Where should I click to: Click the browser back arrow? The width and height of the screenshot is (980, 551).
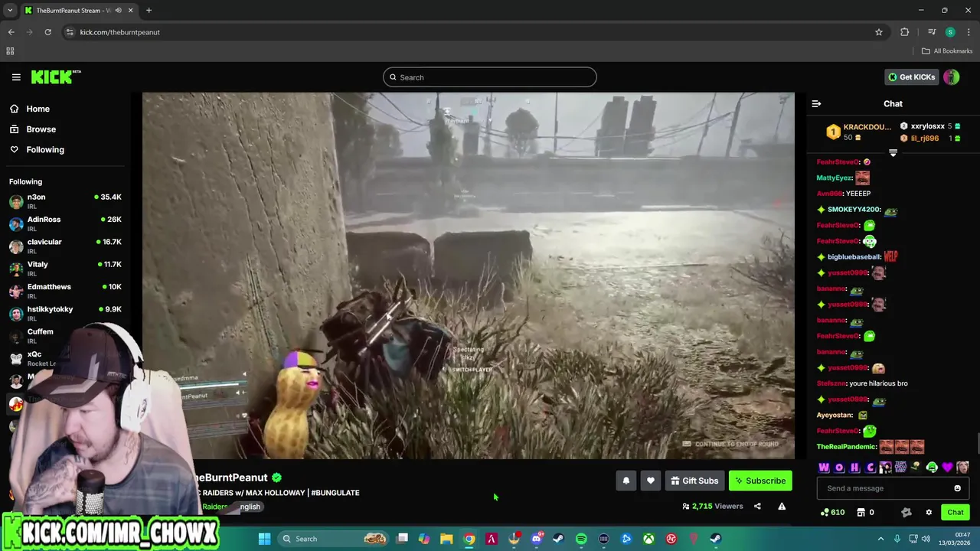(11, 32)
